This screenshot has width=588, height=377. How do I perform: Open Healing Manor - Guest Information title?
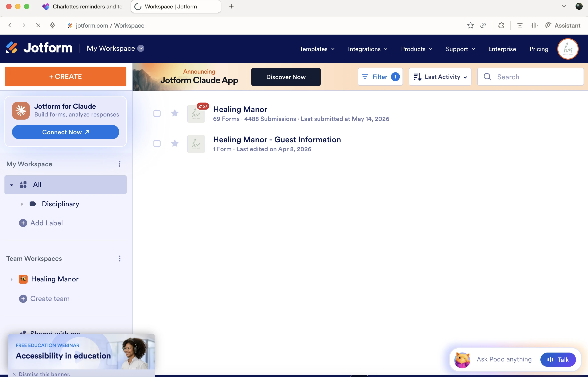pyautogui.click(x=277, y=140)
